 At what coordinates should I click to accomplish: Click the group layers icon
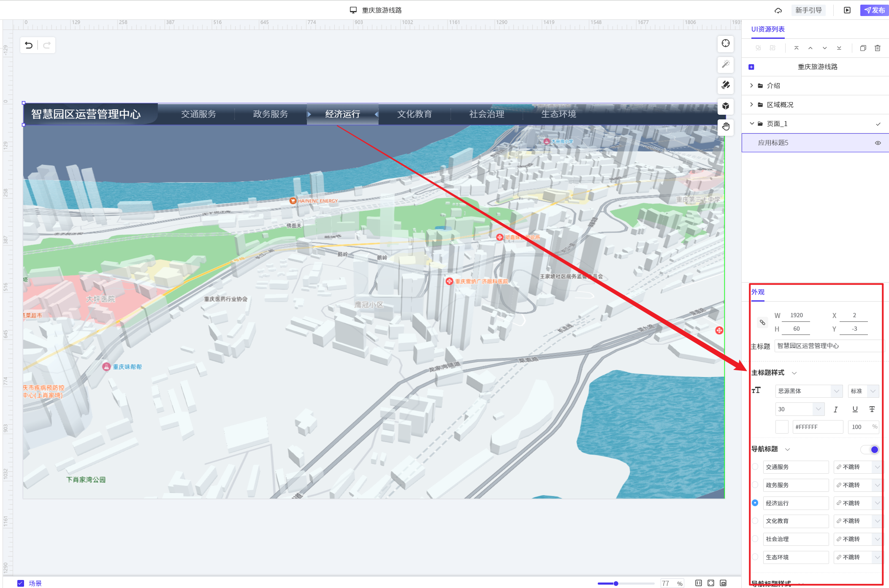(x=758, y=48)
